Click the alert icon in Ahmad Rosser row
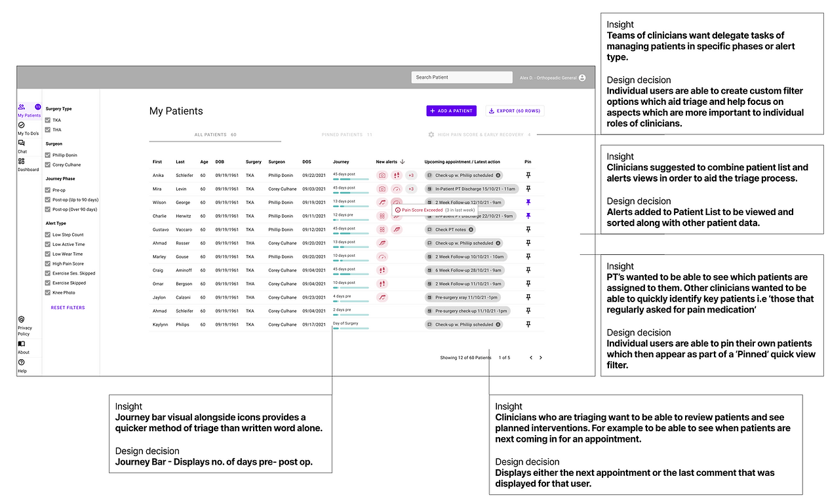This screenshot has width=828, height=504. point(382,243)
